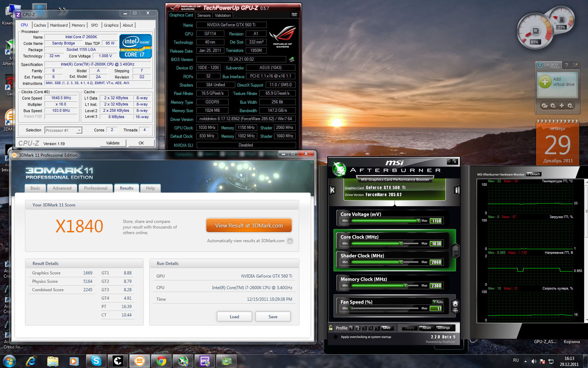
Task: Click the Load button in Run Details
Action: coord(234,317)
